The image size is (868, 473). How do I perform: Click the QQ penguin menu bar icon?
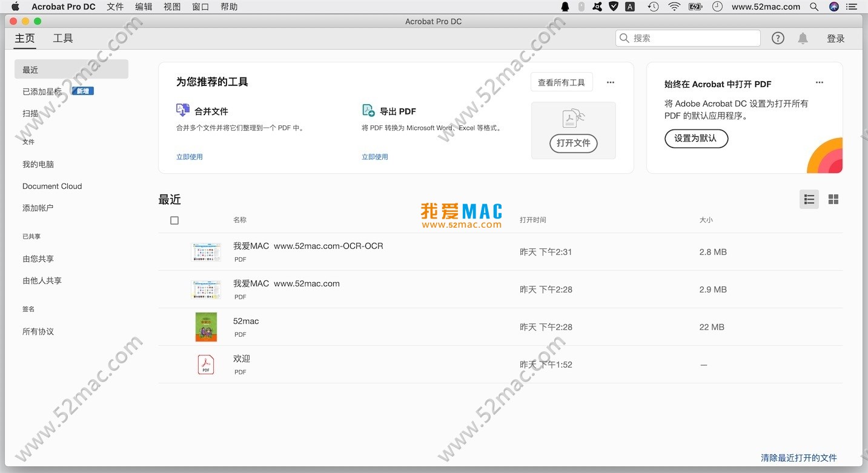(565, 7)
